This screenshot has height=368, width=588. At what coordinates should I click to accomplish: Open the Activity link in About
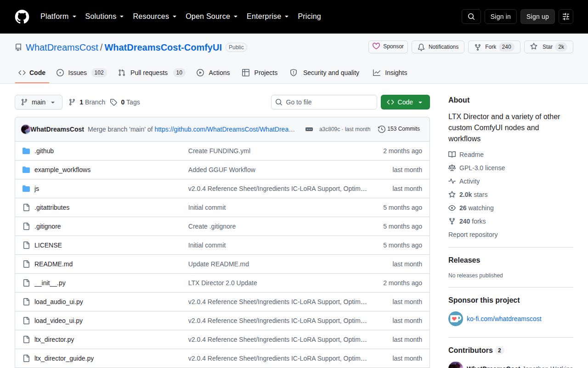coord(464,181)
